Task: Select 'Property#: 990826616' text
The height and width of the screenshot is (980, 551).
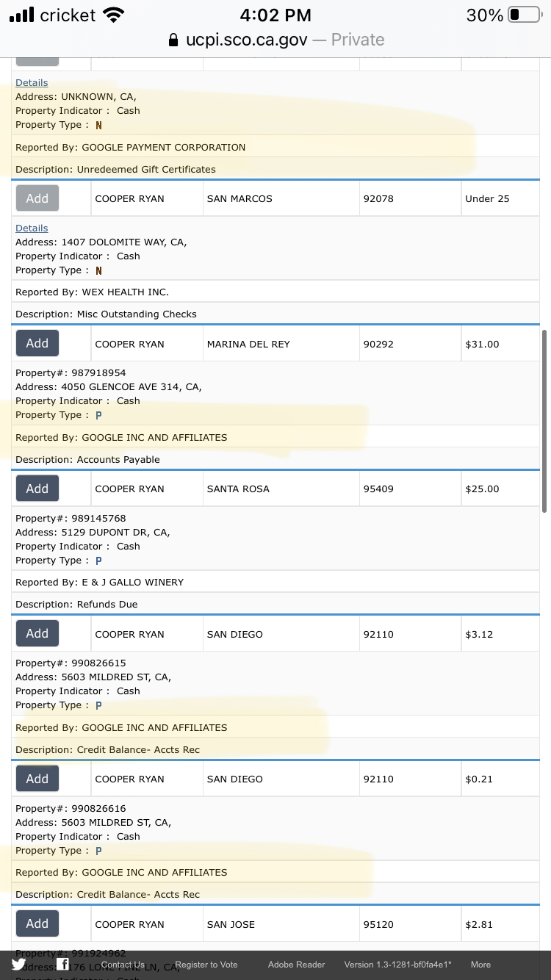Action: [x=71, y=809]
